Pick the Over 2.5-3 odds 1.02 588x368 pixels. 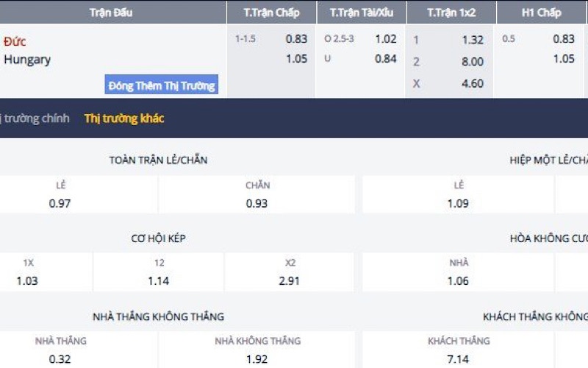click(385, 40)
